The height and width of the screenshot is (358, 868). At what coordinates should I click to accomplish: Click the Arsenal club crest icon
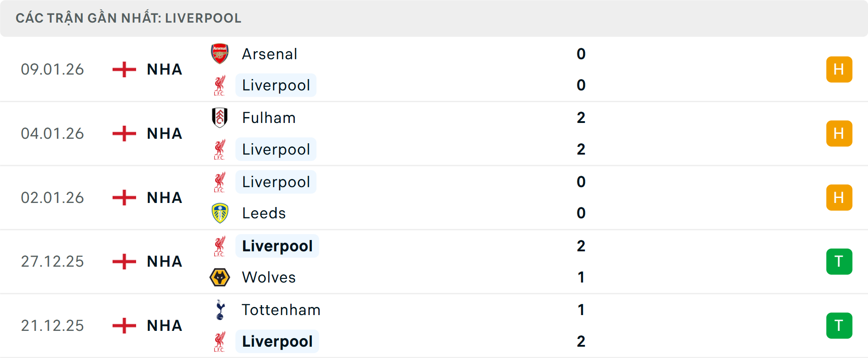[220, 53]
